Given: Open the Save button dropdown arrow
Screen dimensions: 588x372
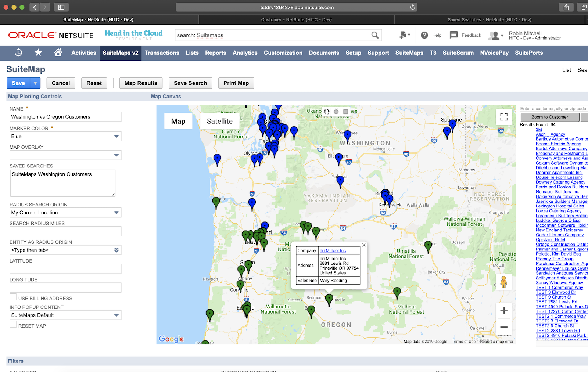Looking at the screenshot, I should [35, 83].
